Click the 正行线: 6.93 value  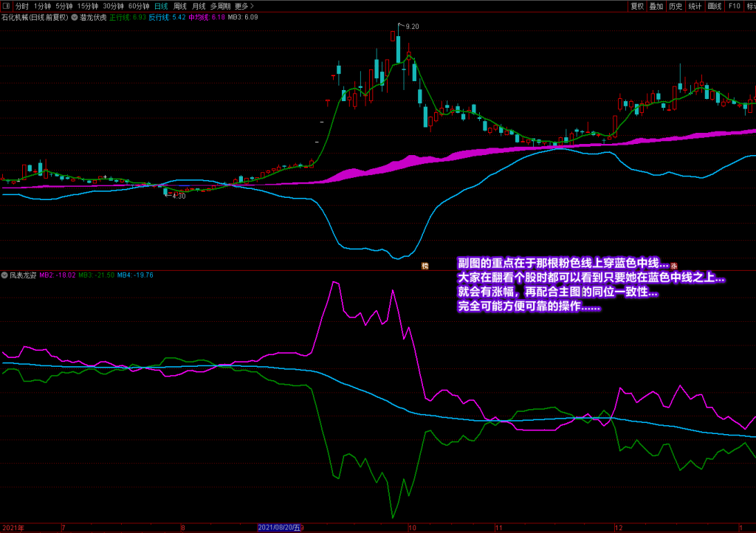coord(128,18)
